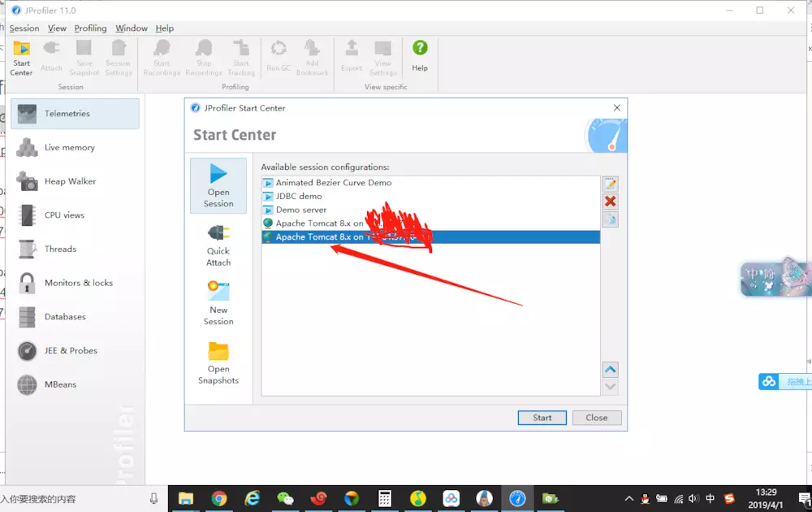Open the Threads section
This screenshot has height=512, width=812.
[x=75, y=249]
